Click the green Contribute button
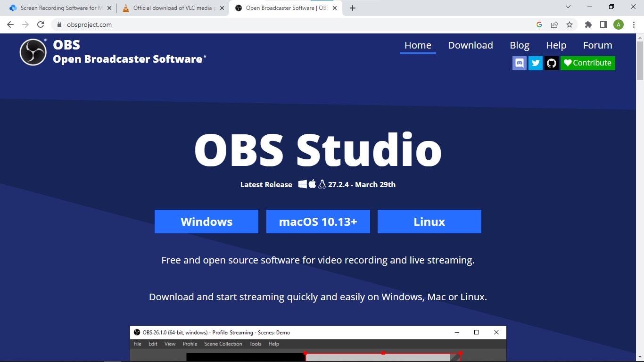This screenshot has width=644, height=362. 588,63
